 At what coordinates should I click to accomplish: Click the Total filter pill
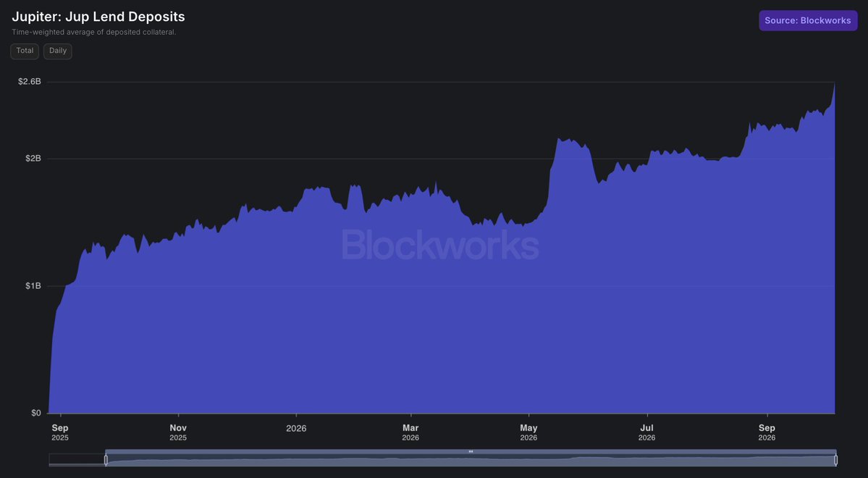[x=25, y=51]
